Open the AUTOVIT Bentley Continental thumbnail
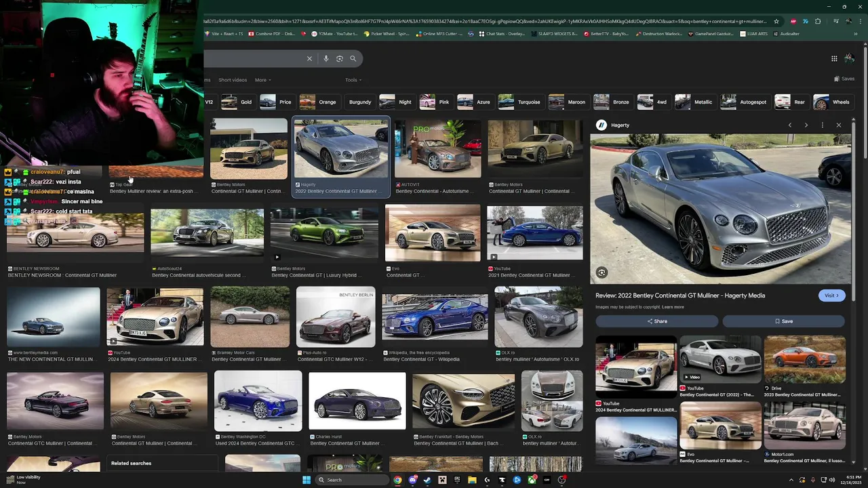This screenshot has width=868, height=488. pyautogui.click(x=438, y=148)
